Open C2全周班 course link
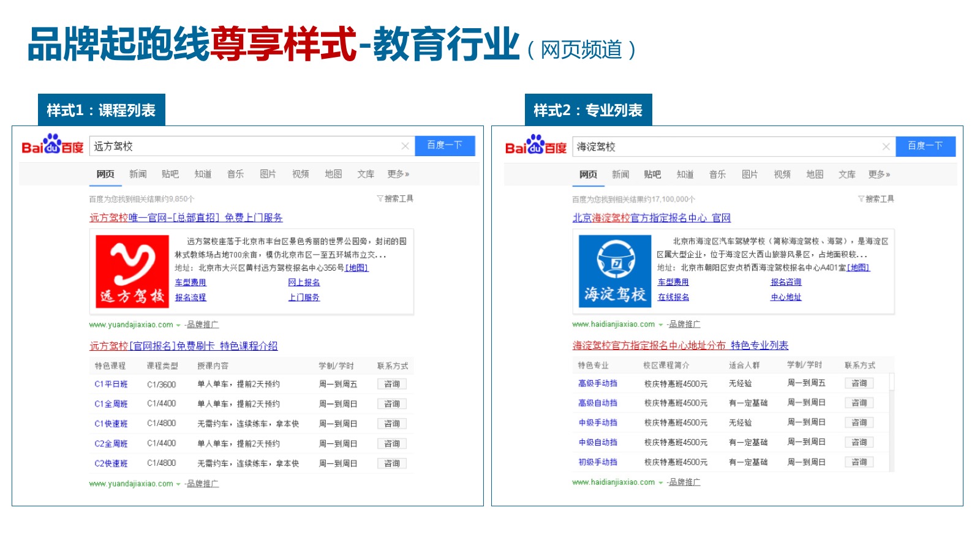Viewport: 980px width, 551px height. pyautogui.click(x=111, y=444)
